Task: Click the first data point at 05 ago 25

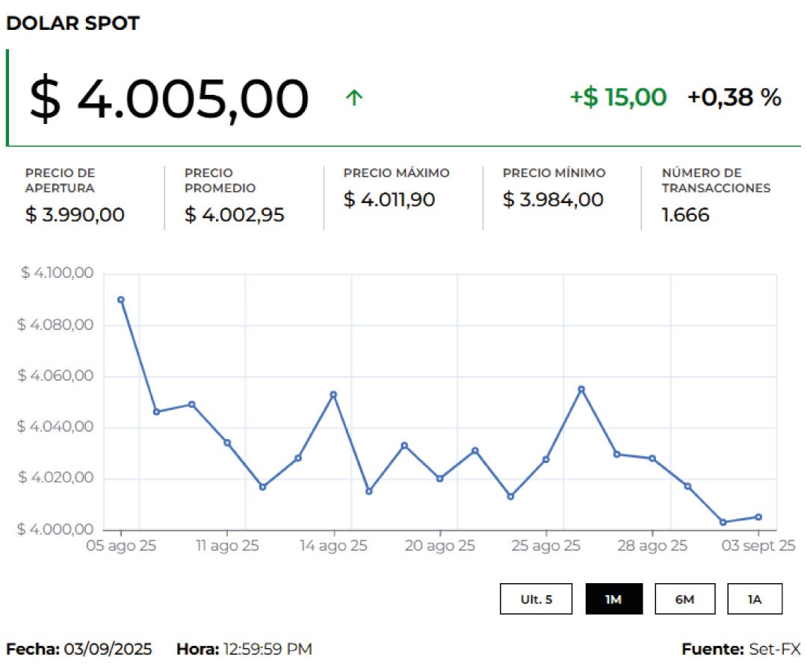Action: [121, 299]
